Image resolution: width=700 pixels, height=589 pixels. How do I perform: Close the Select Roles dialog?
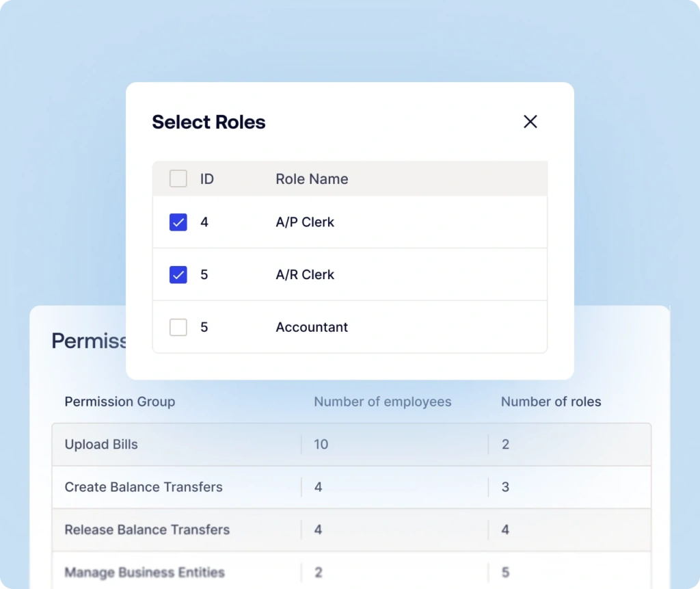(x=530, y=122)
